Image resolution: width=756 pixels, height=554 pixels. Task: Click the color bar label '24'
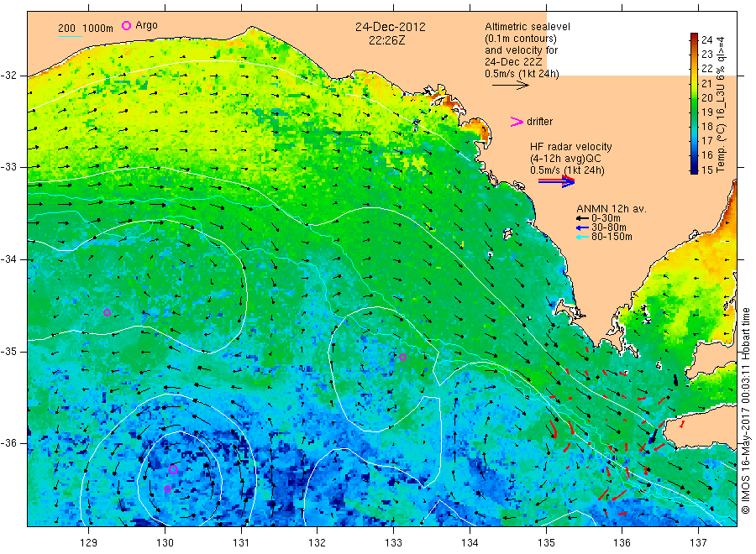click(x=706, y=39)
